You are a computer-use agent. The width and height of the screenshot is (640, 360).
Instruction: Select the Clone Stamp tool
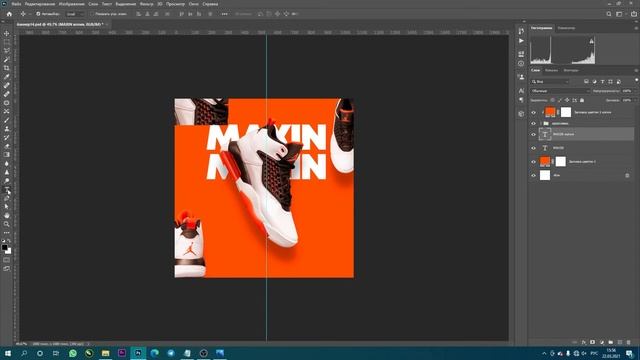pyautogui.click(x=7, y=129)
